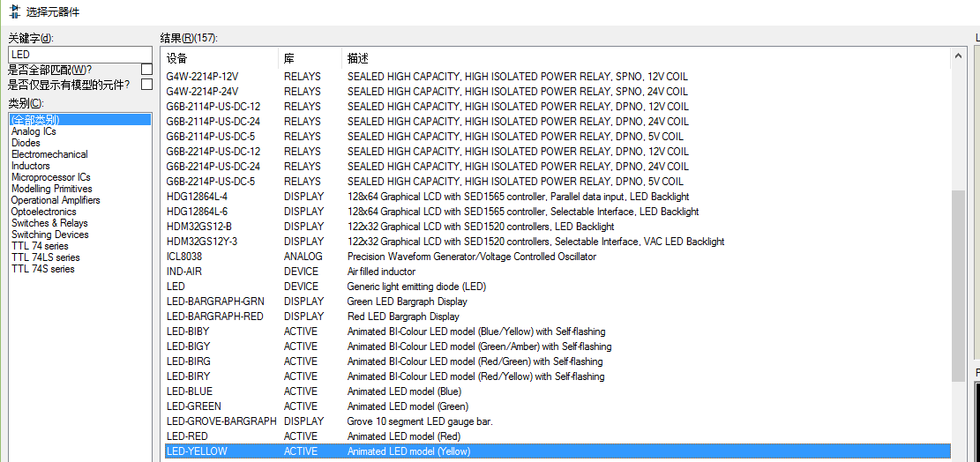Select the LED-BIRY row
The width and height of the screenshot is (980, 462).
[557, 376]
